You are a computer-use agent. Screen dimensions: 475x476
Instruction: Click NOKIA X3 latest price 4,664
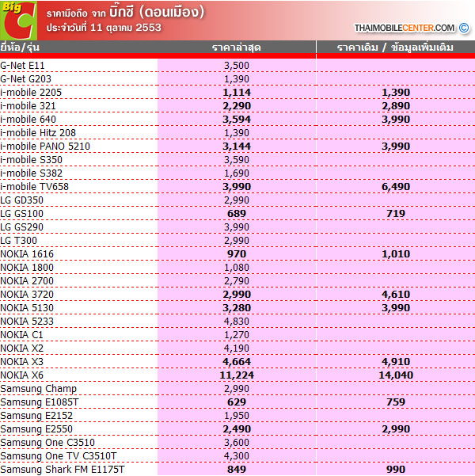pyautogui.click(x=237, y=361)
